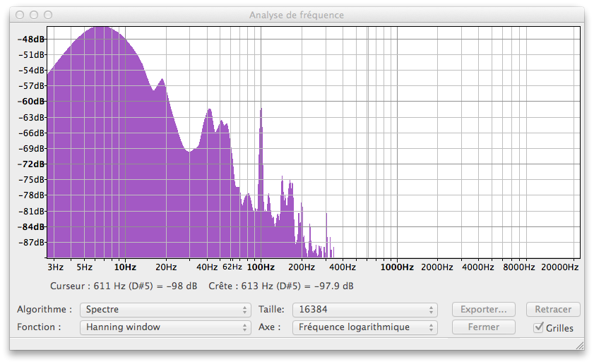
Task: Click the sharp spike at 100Hz in the spectrum
Action: click(x=261, y=113)
